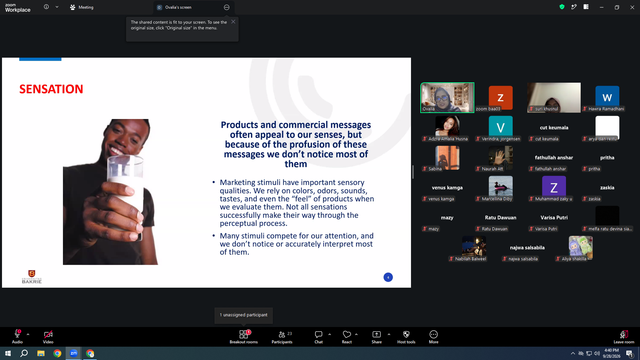
Task: Click the Bakrie university logo on slide
Action: pyautogui.click(x=31, y=277)
